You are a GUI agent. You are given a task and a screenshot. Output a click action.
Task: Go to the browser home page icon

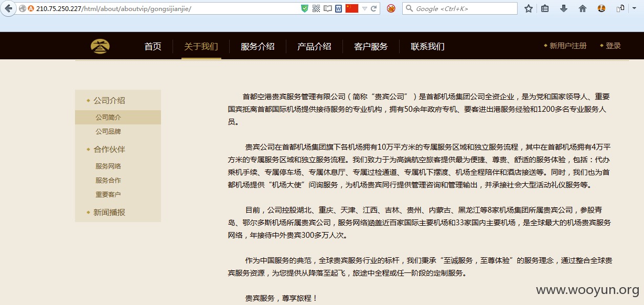pos(583,8)
